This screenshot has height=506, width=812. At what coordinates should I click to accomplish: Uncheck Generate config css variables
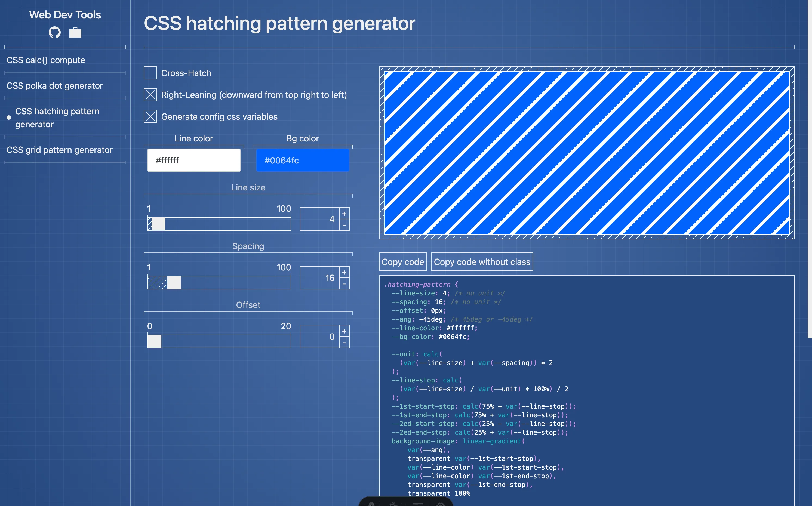click(150, 116)
